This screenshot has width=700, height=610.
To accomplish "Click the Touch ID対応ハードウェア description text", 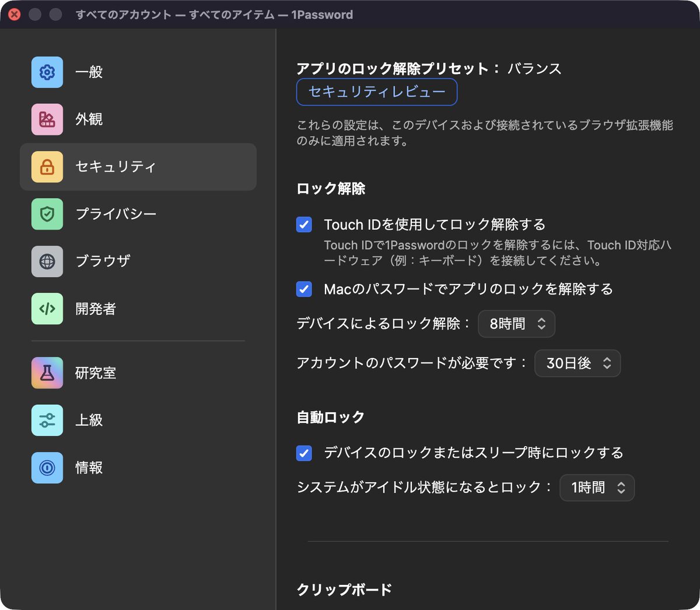I will pos(498,253).
